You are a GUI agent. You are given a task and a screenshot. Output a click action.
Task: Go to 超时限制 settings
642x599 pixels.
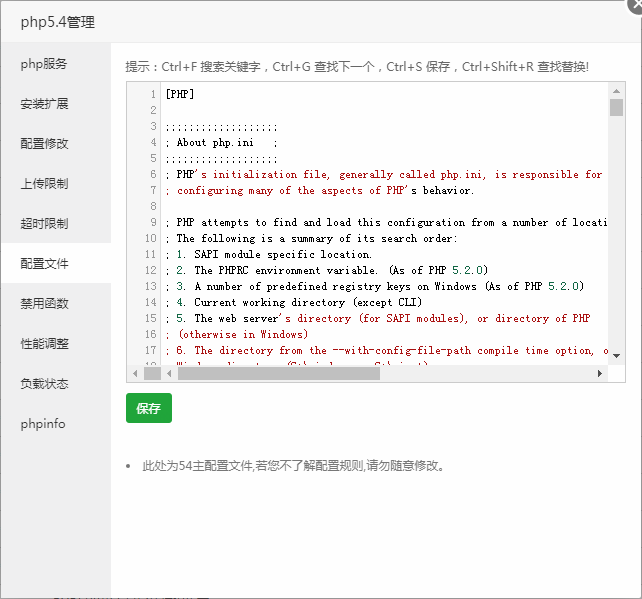pos(44,224)
